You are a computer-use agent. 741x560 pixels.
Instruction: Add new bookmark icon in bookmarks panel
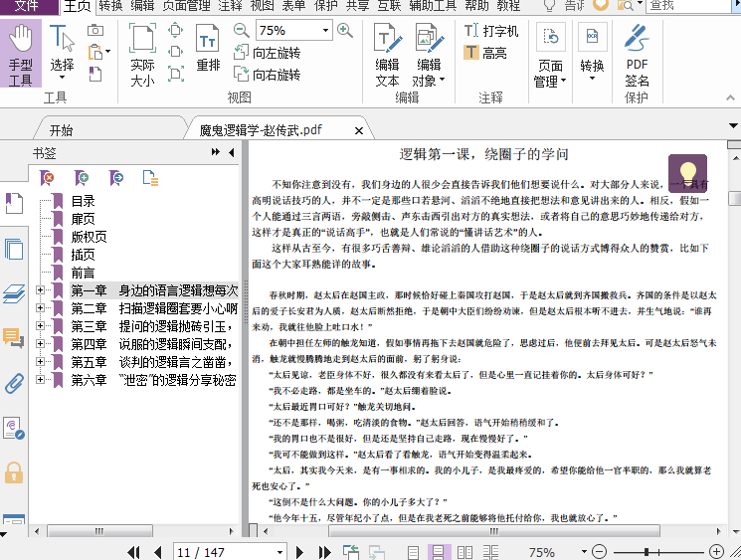point(82,178)
